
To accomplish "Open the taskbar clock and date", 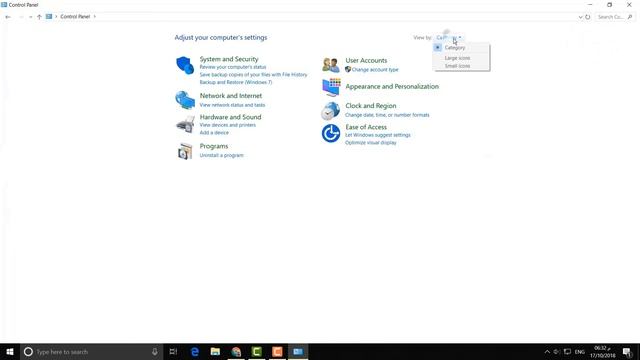I will tap(602, 351).
